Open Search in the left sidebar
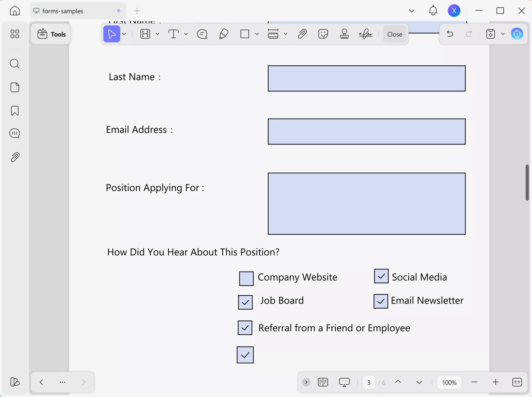The image size is (532, 397). [x=15, y=64]
